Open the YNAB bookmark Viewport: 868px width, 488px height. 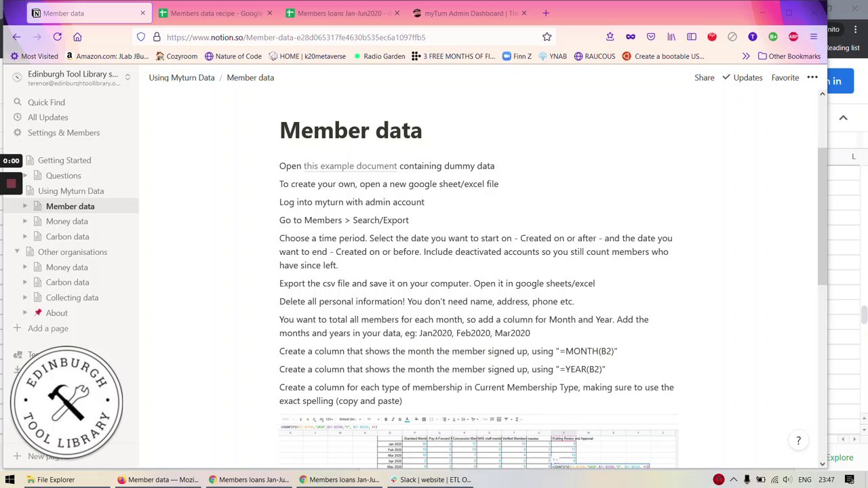[552, 56]
